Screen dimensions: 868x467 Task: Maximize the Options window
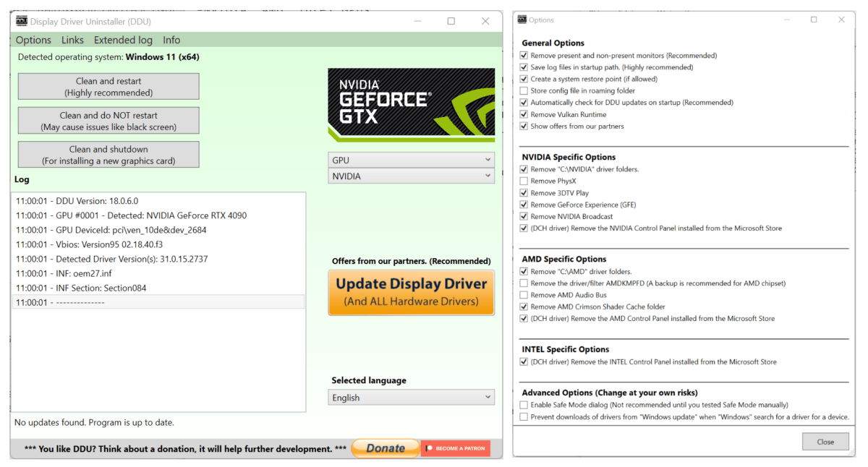(x=814, y=20)
